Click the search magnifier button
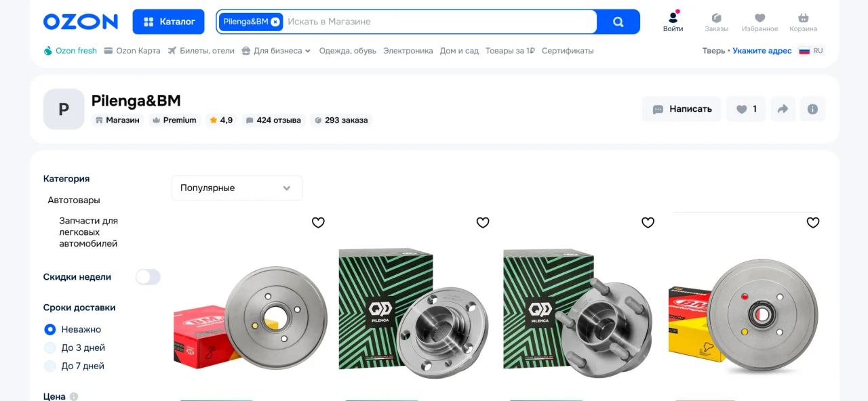Viewport: 868px width, 401px height. [x=618, y=22]
